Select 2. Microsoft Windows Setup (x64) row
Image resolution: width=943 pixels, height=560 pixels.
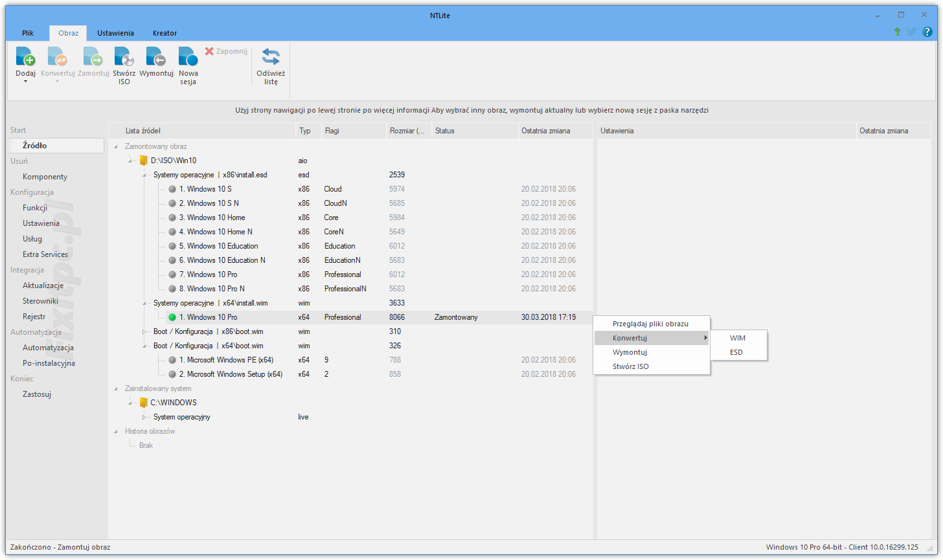pyautogui.click(x=350, y=374)
